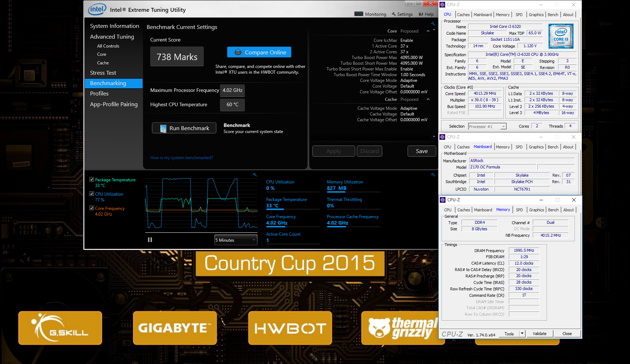
Task: Toggle Core Frequency graph checkbox
Action: click(92, 208)
